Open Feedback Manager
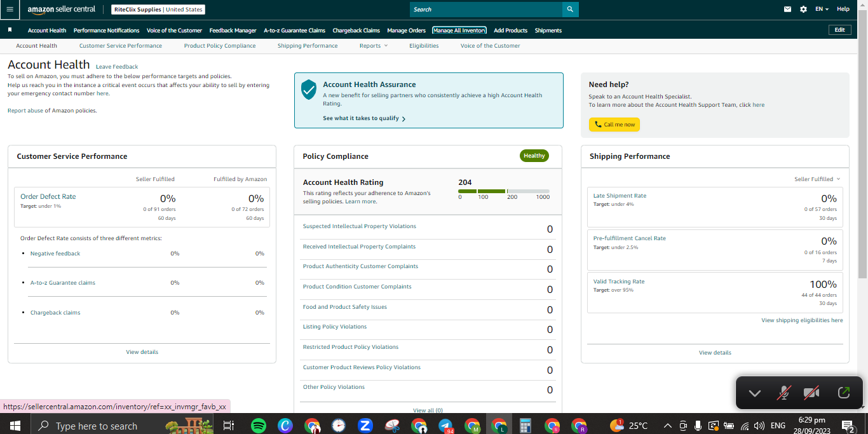 pos(233,31)
